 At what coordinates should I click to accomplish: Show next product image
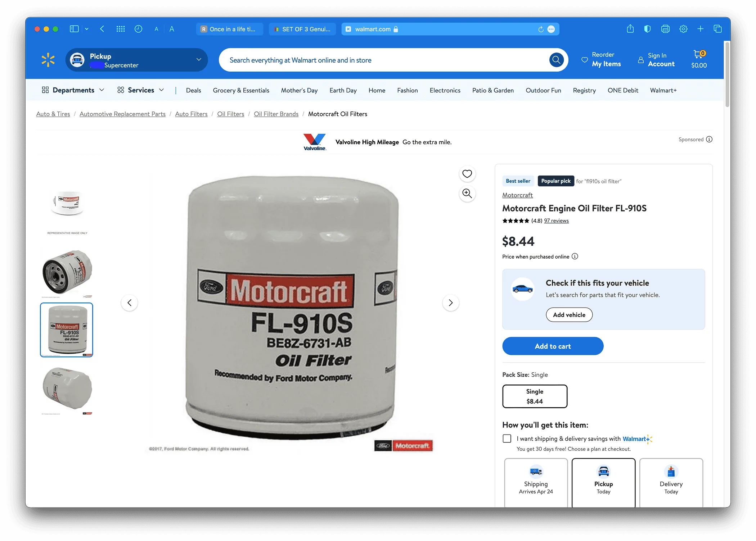(x=450, y=303)
